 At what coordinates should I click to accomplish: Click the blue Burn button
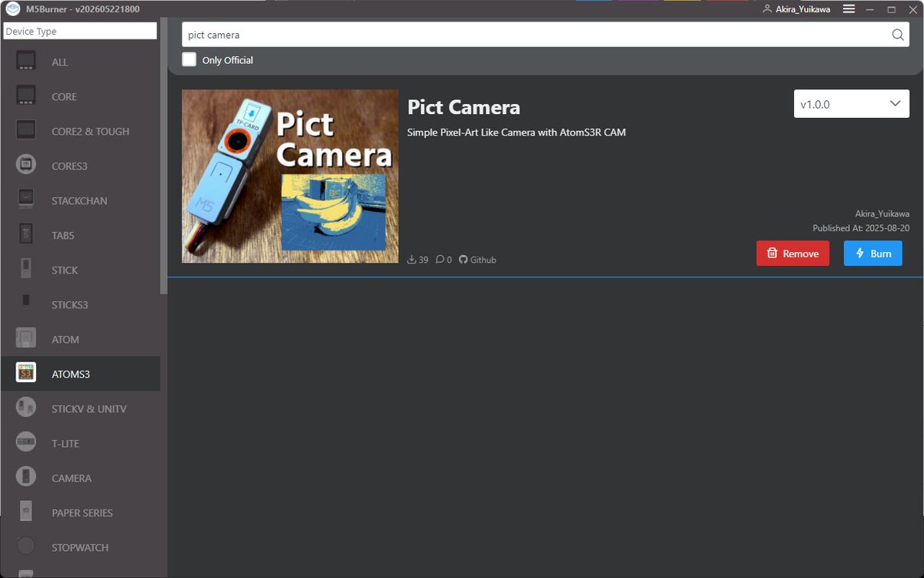(873, 253)
